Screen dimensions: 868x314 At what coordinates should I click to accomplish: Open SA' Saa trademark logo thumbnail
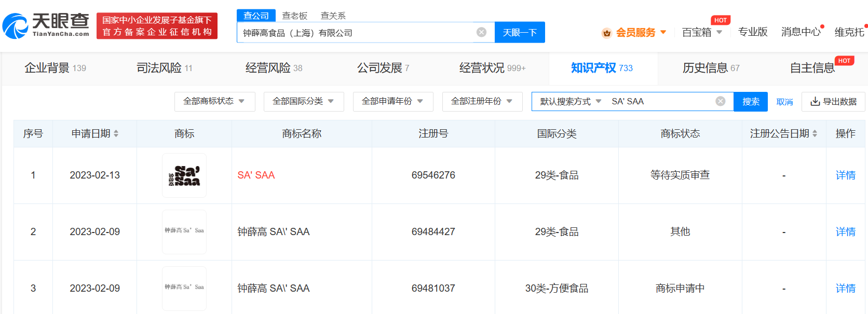(x=184, y=175)
